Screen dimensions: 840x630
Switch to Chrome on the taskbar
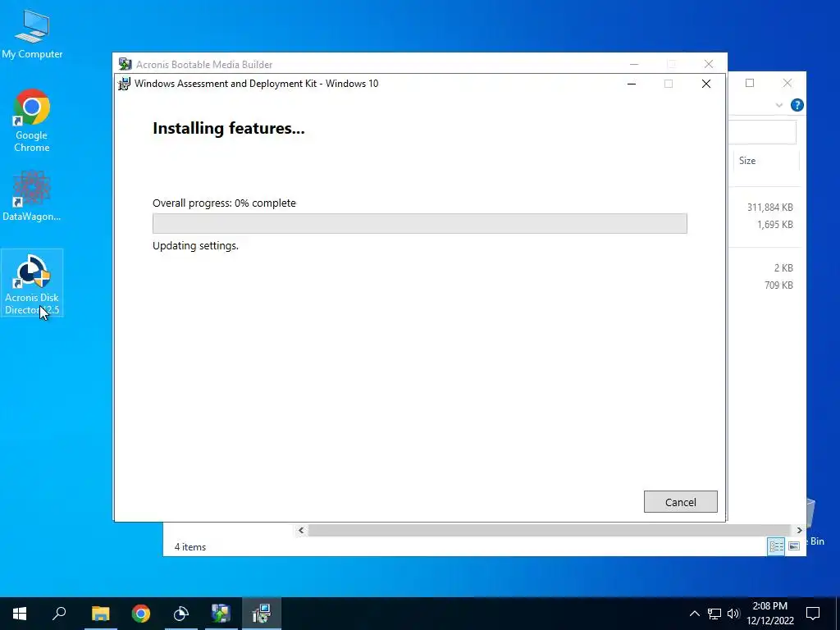click(x=141, y=614)
